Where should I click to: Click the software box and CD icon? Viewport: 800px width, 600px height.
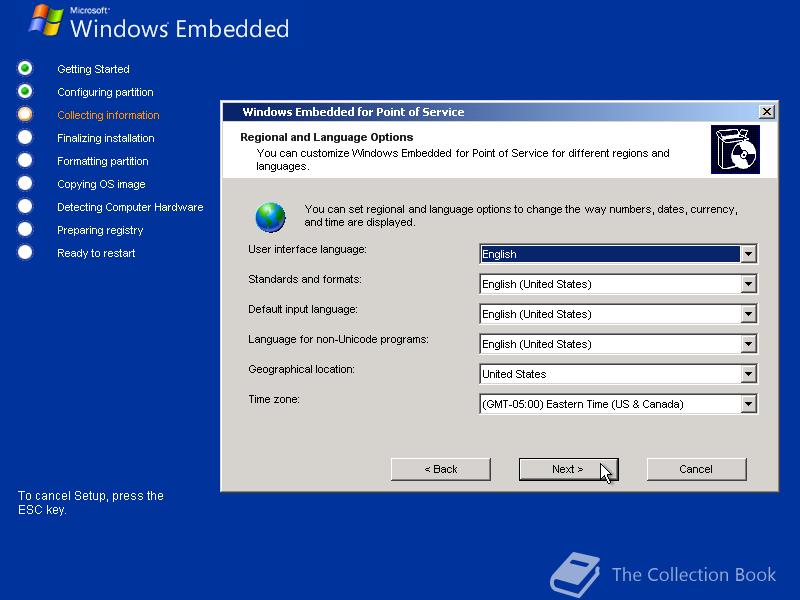(735, 149)
